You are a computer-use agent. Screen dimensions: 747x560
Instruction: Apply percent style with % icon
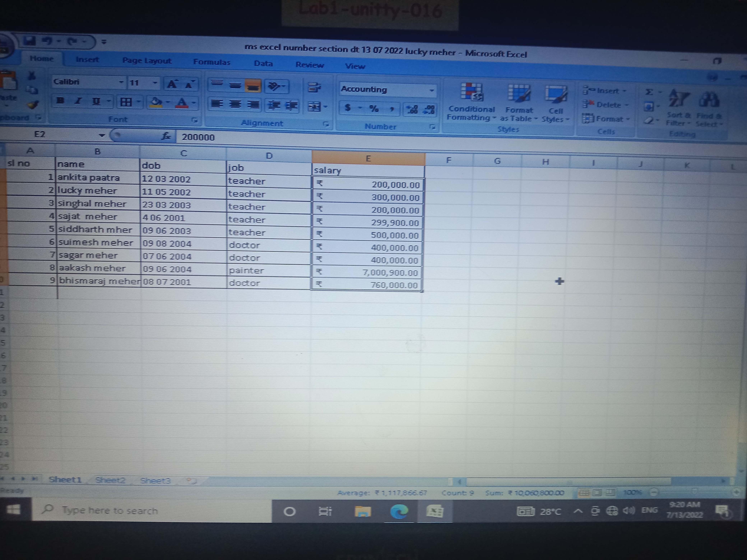pyautogui.click(x=373, y=109)
